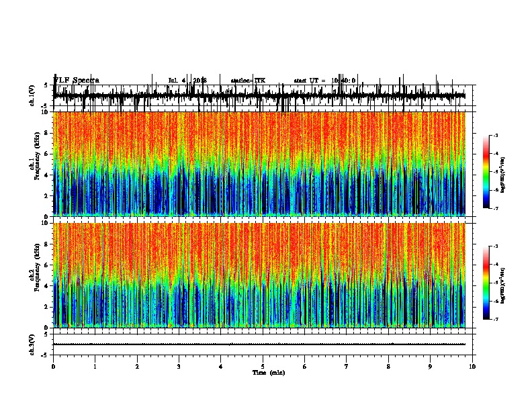
Task: Click the time axis tick label "10"
Action: (x=472, y=366)
